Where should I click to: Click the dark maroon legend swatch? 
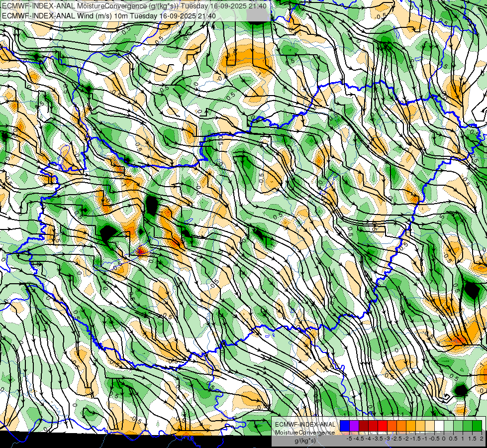tap(364, 426)
